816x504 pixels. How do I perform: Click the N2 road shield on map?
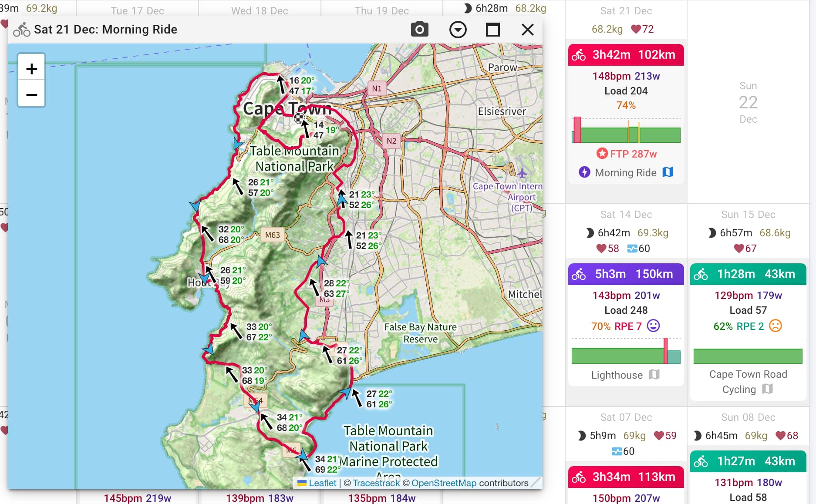click(391, 141)
